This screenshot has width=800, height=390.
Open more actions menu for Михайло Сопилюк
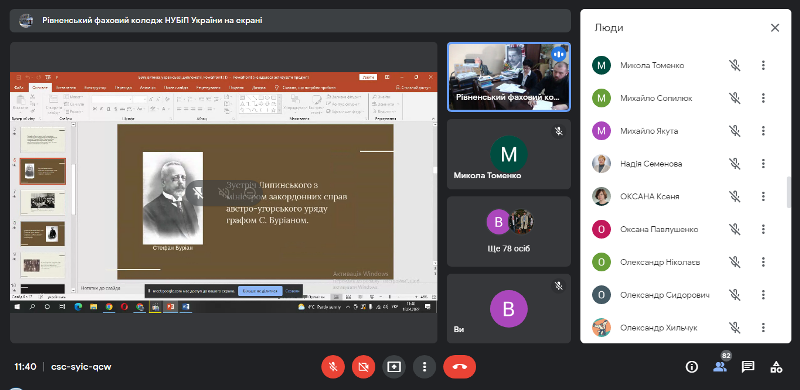click(763, 98)
